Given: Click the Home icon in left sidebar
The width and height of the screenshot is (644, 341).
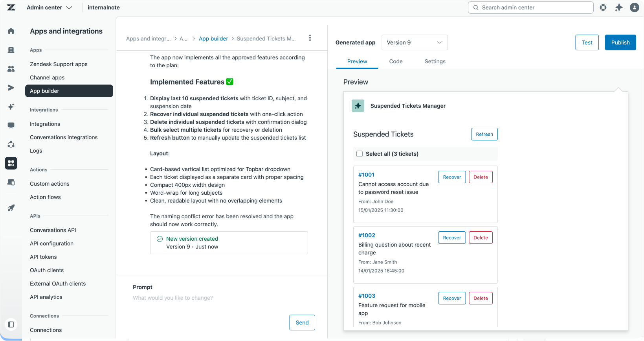Looking at the screenshot, I should click(11, 31).
